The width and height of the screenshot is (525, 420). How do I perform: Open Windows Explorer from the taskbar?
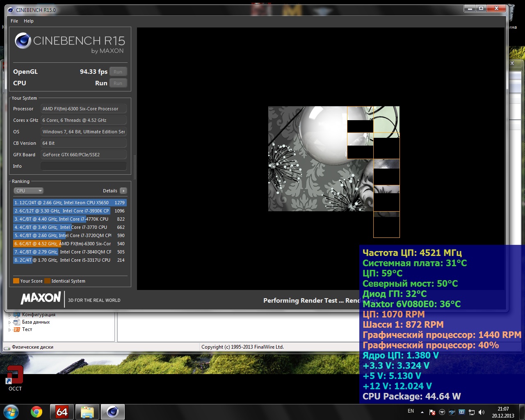point(87,412)
